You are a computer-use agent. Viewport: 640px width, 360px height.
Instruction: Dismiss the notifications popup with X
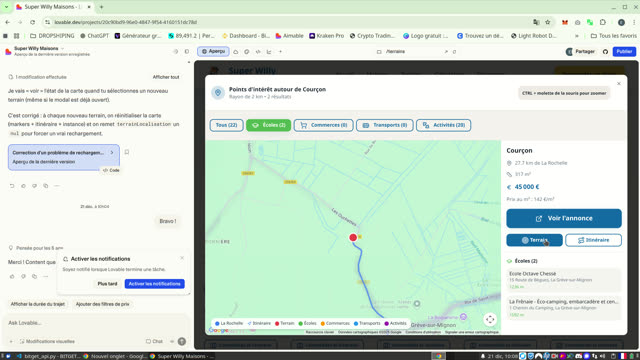(182, 258)
